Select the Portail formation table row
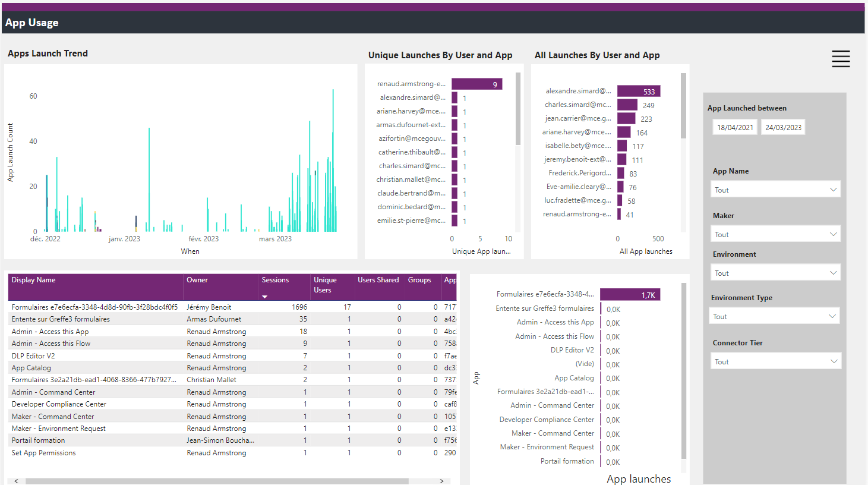The height and width of the screenshot is (485, 868). (233, 440)
